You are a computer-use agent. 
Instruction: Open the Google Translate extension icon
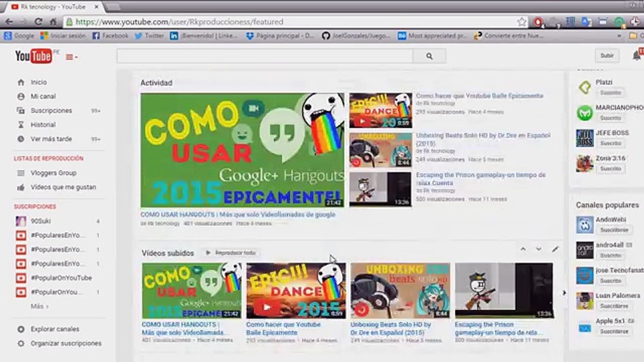click(x=586, y=22)
